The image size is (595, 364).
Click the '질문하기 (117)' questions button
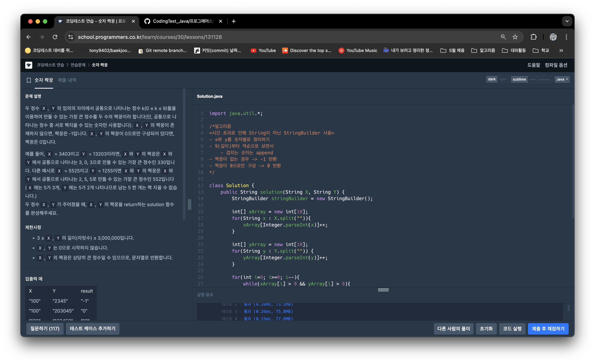pyautogui.click(x=44, y=328)
